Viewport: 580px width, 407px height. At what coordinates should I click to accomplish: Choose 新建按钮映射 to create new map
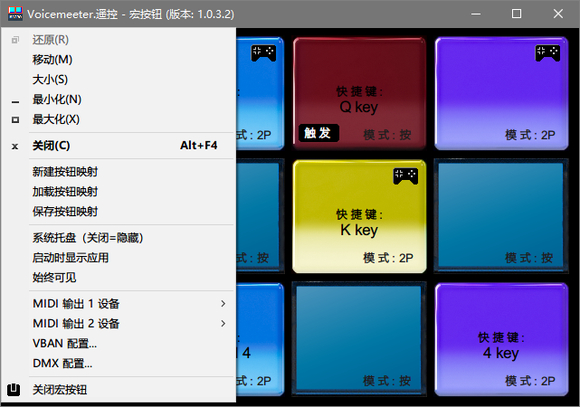[x=118, y=172]
